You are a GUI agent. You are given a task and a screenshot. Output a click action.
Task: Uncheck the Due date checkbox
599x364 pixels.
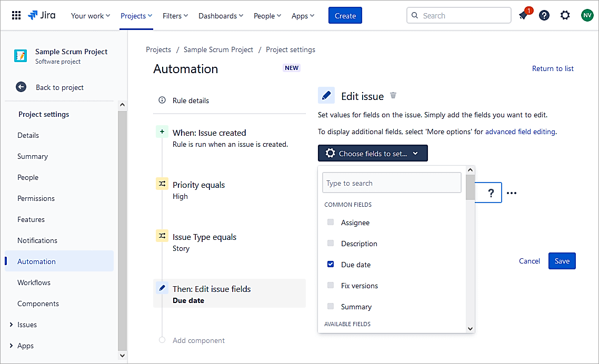point(331,265)
